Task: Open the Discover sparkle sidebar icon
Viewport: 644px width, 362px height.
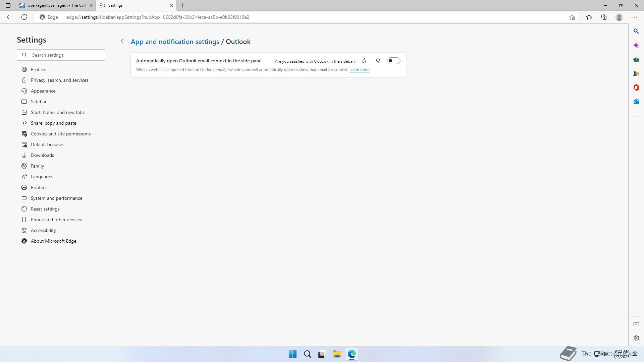Action: click(x=636, y=45)
